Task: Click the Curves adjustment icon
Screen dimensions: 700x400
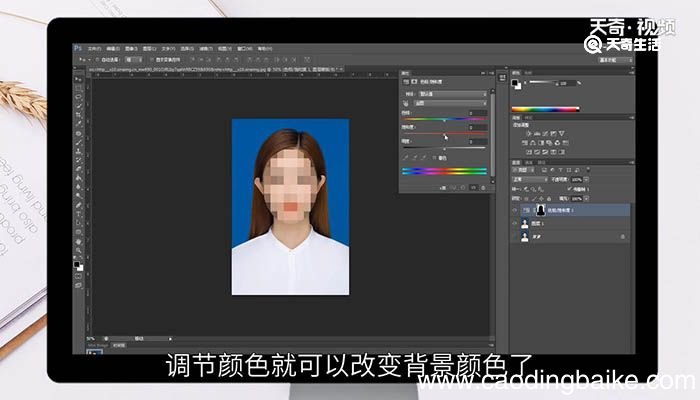Action: pyautogui.click(x=545, y=133)
